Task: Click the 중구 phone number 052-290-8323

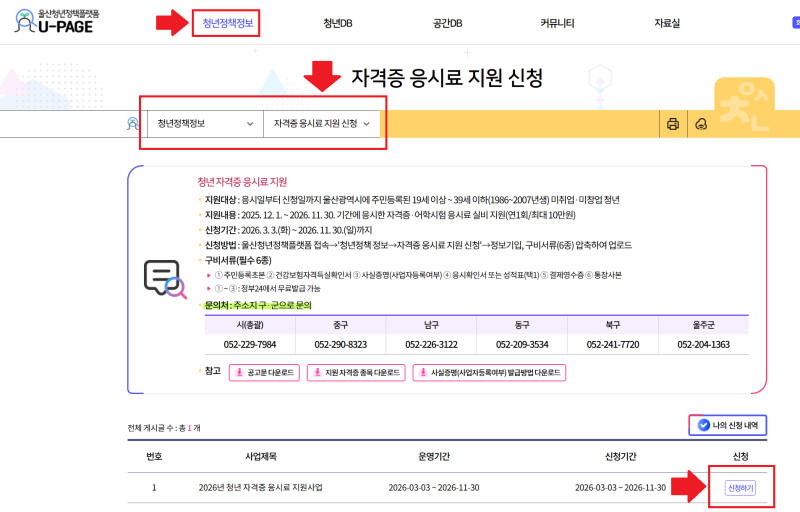Action: pos(341,345)
